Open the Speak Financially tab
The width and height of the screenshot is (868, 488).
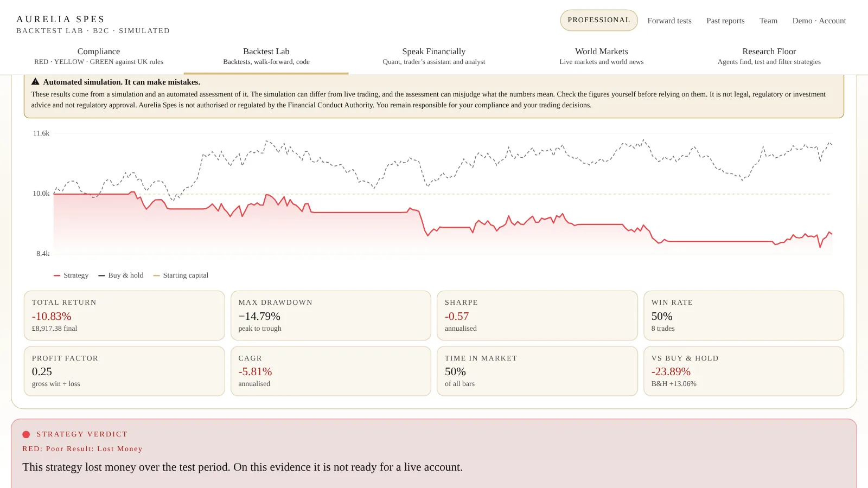tap(434, 56)
